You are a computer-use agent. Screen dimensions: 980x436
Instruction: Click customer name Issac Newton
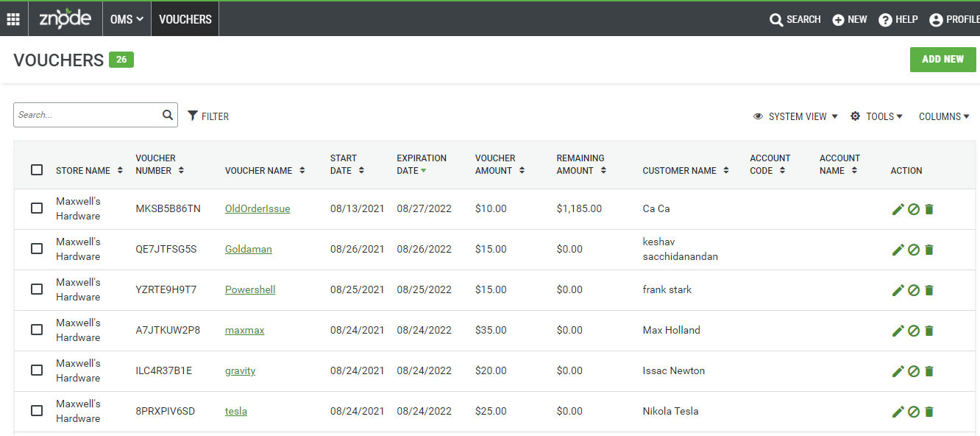pyautogui.click(x=673, y=370)
